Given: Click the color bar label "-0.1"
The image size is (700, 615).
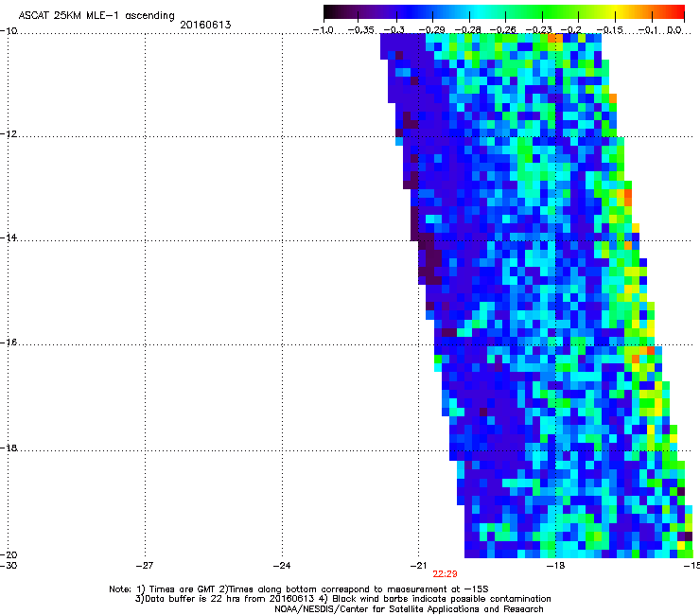Looking at the screenshot, I should click(648, 30).
